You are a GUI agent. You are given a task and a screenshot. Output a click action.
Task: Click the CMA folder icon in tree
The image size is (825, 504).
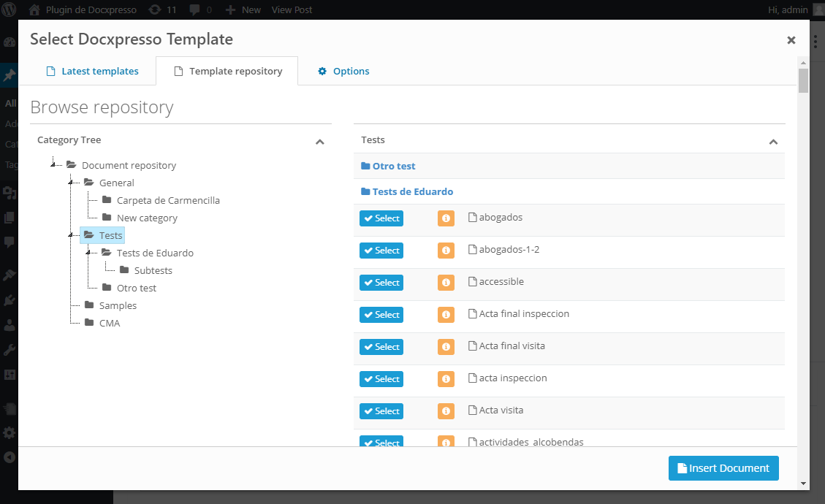[89, 323]
